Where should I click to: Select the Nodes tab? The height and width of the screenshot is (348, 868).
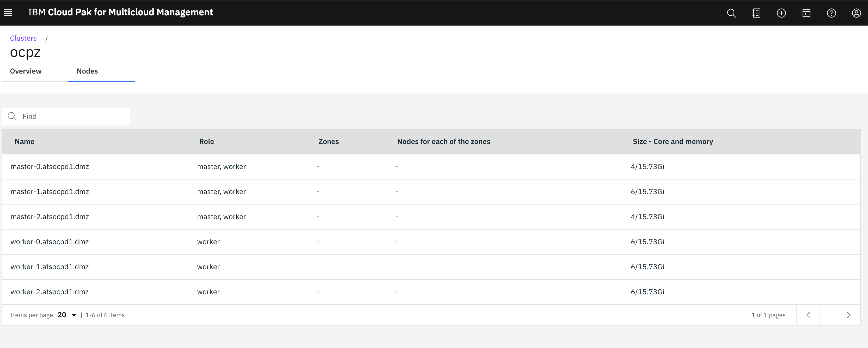(x=87, y=71)
